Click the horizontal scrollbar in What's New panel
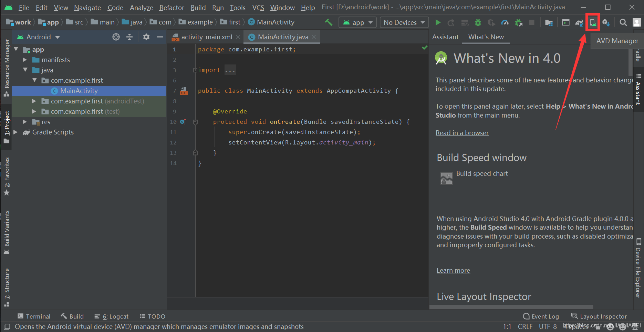 [511, 307]
